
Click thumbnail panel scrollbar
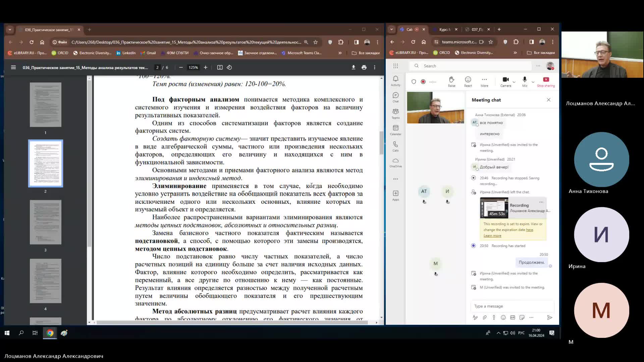pos(89,163)
